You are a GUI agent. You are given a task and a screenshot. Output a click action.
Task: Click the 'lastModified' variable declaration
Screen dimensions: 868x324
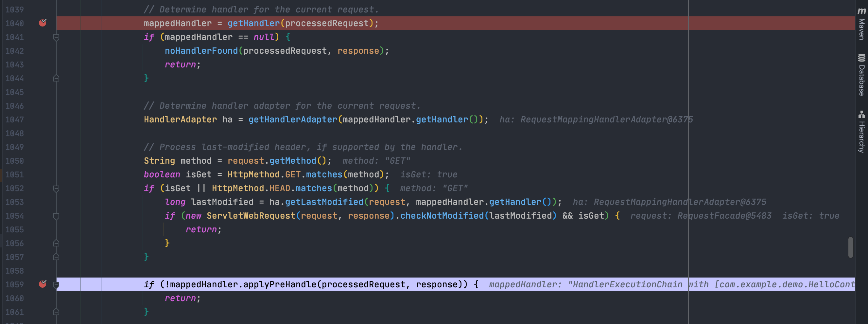222,202
